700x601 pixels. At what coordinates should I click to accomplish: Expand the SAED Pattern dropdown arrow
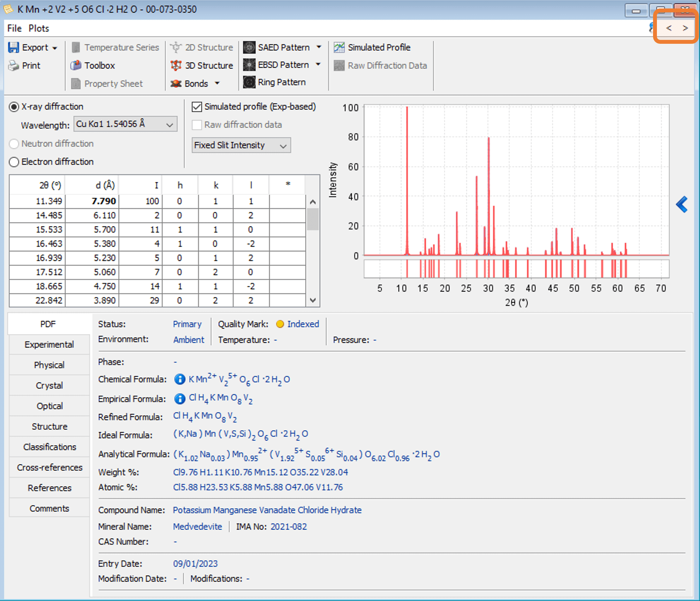point(319,47)
